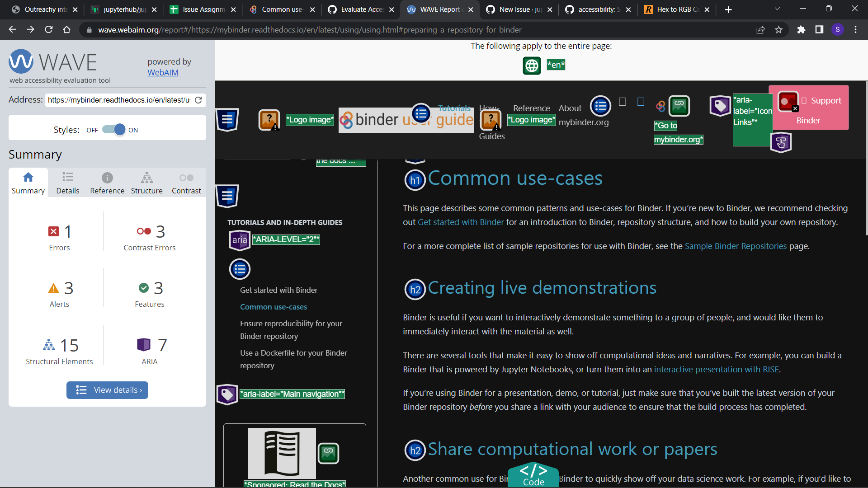Click the list icon overlapping the binder user guide logo
868x488 pixels.
(421, 113)
